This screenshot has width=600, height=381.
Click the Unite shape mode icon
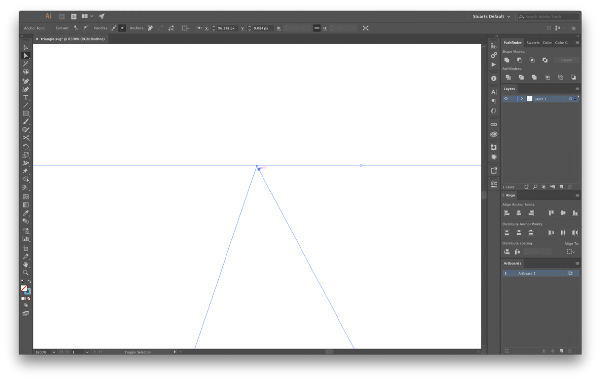click(x=507, y=60)
